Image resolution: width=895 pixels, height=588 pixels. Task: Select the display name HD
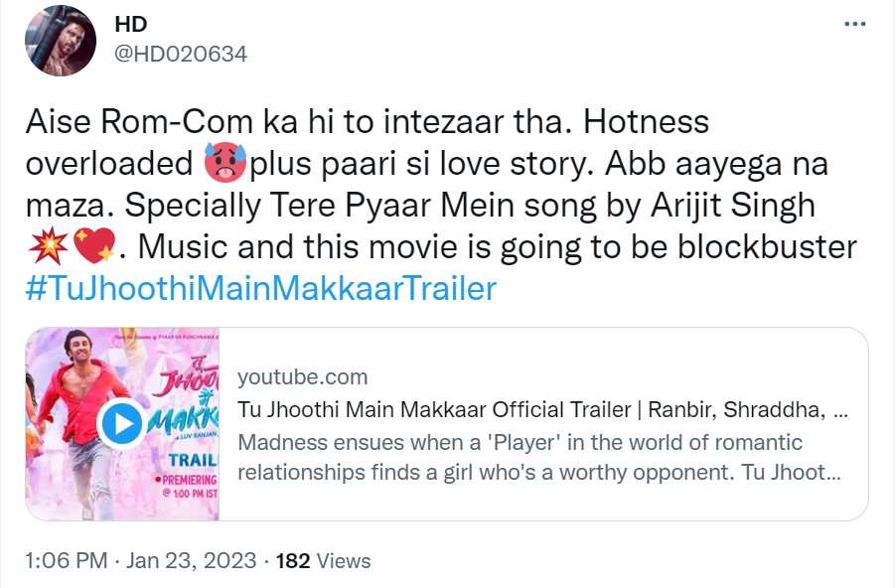129,24
